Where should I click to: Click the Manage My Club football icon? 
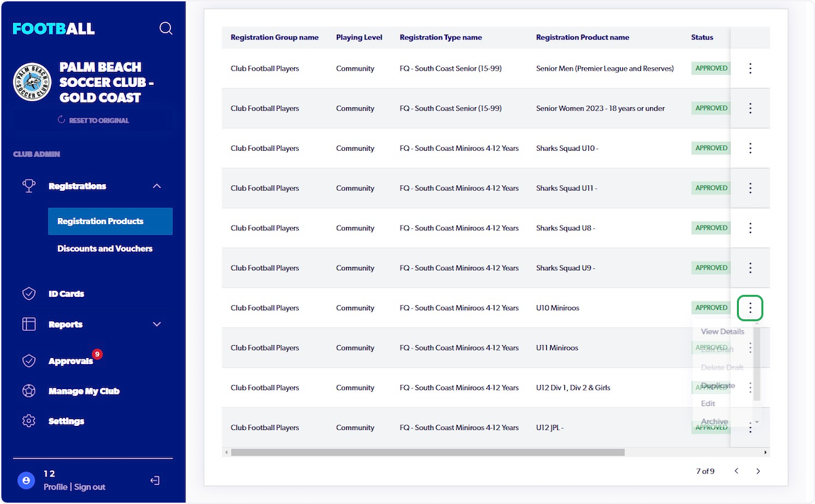point(29,391)
